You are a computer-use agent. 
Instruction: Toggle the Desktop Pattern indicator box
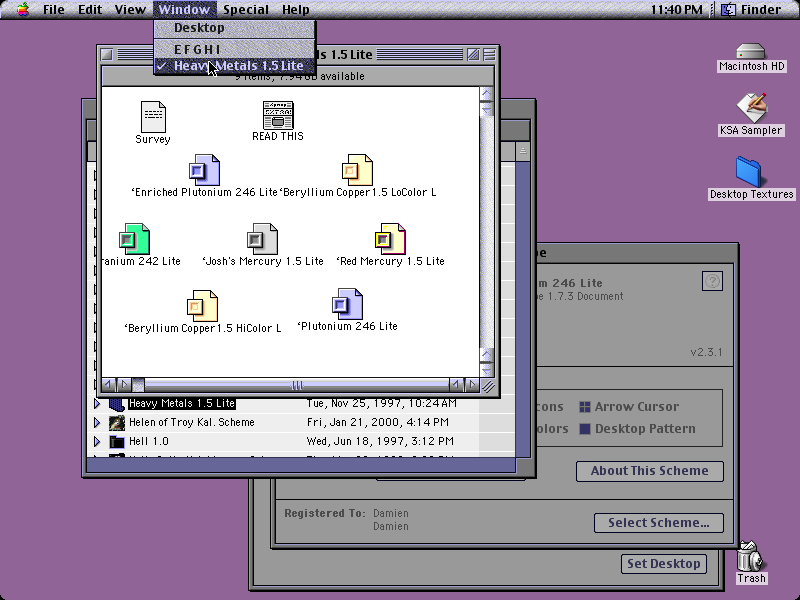(x=585, y=429)
